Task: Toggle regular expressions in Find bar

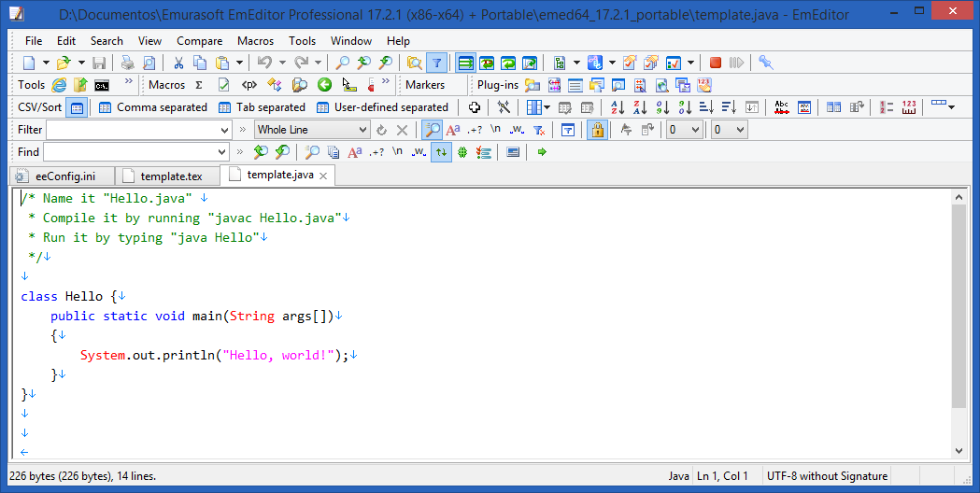Action: coord(376,152)
